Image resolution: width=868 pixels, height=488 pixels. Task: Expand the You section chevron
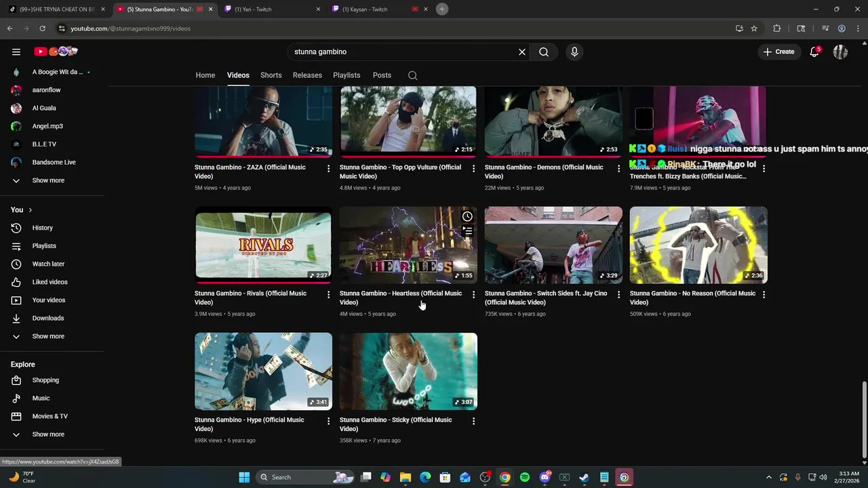coord(30,210)
